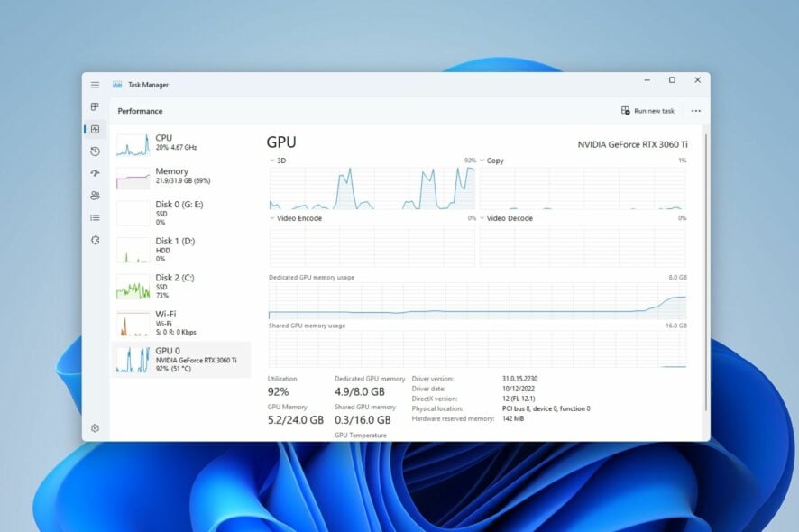Maximize the Task Manager window
The height and width of the screenshot is (532, 799).
tap(672, 80)
